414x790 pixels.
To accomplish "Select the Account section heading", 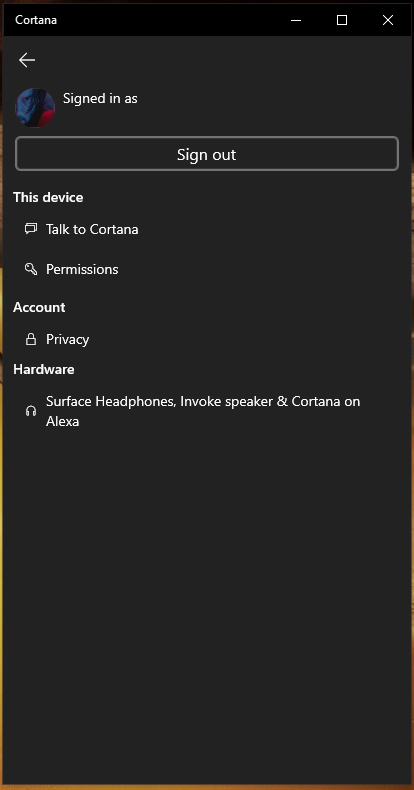I will pyautogui.click(x=39, y=307).
